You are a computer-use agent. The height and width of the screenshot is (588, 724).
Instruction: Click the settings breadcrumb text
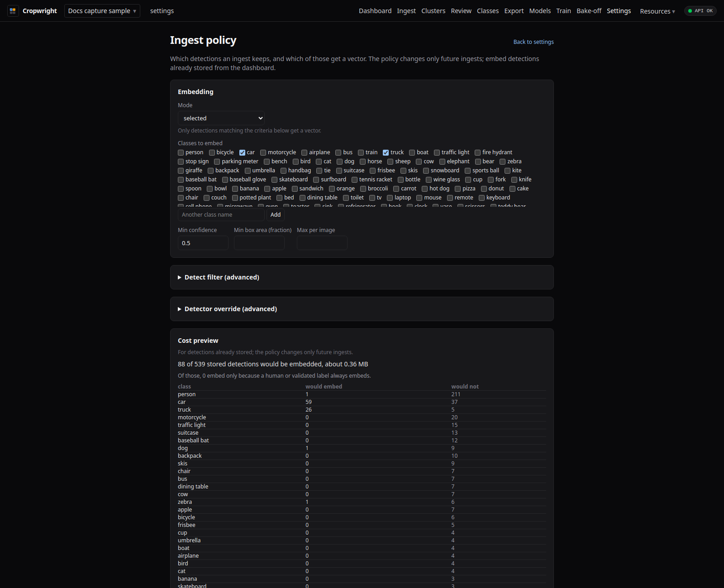tap(162, 11)
